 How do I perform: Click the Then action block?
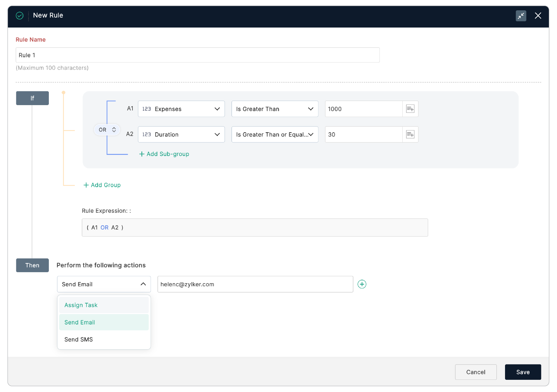(x=32, y=265)
